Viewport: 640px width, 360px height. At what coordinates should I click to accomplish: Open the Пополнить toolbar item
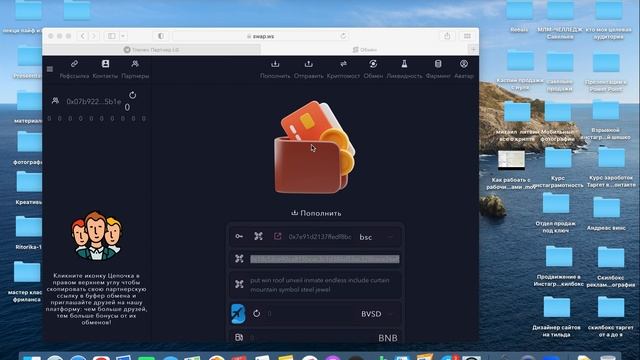(x=275, y=69)
